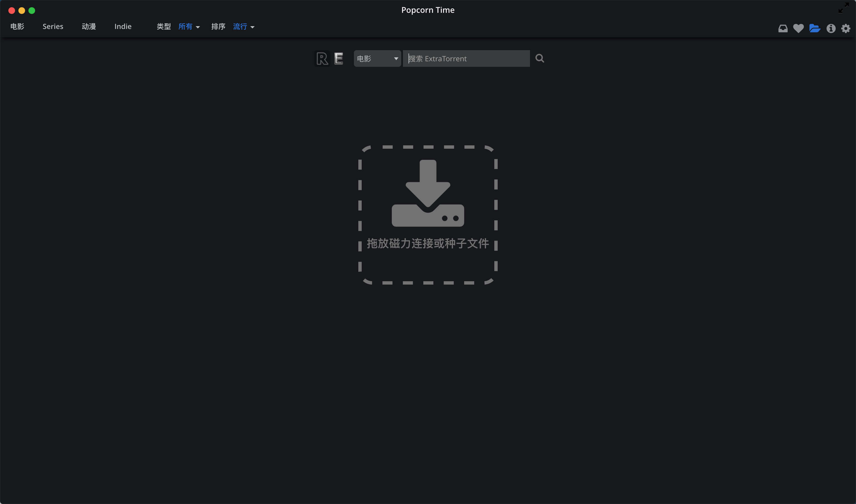Screen dimensions: 856x504
Task: Open the 电影 tab
Action: pyautogui.click(x=17, y=26)
